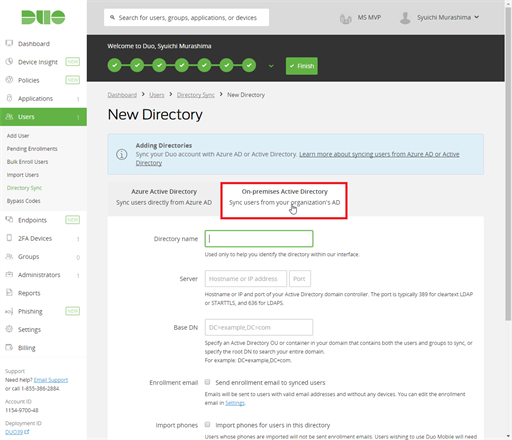Click the info icon in Adding Directories banner
Viewport: 512px width, 440px height.
(122, 154)
